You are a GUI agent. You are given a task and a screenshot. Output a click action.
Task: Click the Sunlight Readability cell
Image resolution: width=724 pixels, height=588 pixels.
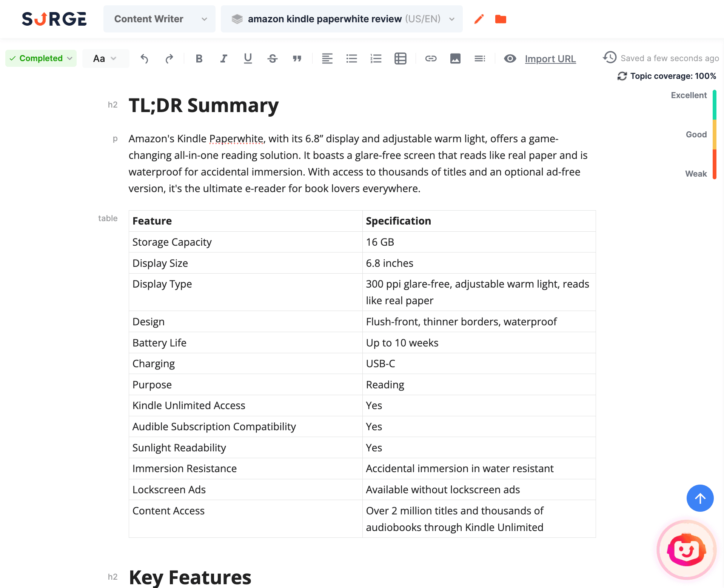tap(245, 448)
